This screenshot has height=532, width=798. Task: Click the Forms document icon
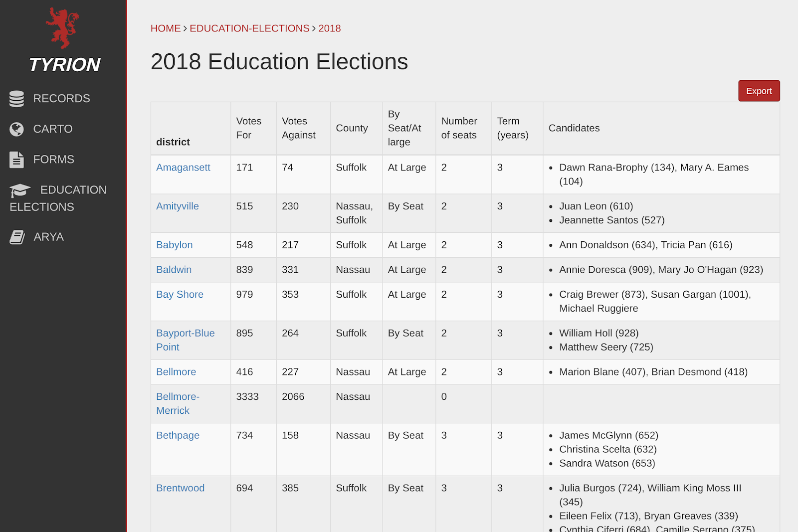click(16, 160)
